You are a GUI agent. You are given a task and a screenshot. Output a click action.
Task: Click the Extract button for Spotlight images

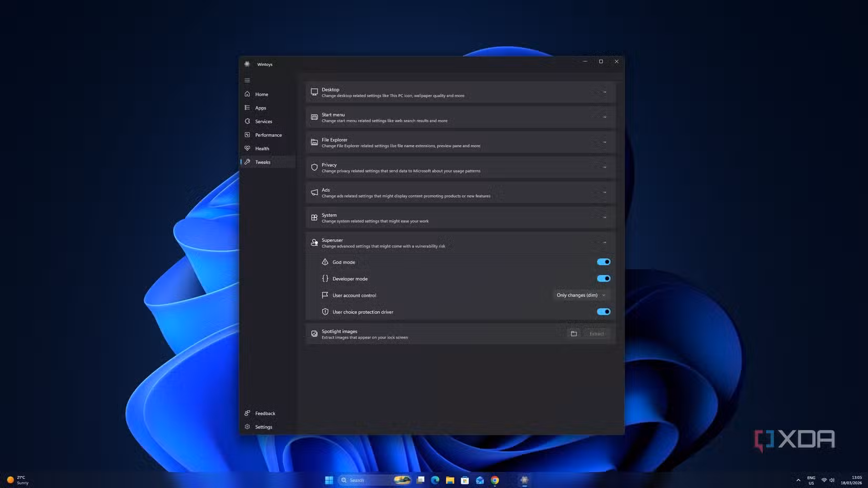[597, 334]
